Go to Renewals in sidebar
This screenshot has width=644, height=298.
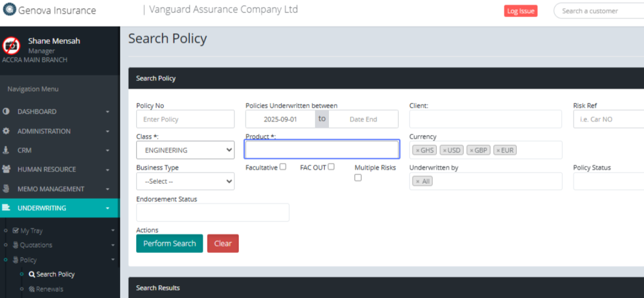(x=49, y=289)
